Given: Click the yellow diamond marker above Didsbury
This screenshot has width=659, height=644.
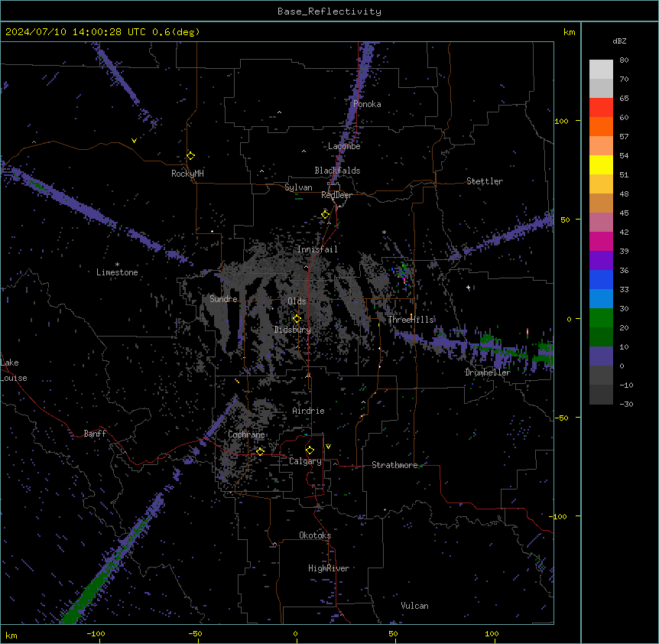Looking at the screenshot, I should (297, 319).
